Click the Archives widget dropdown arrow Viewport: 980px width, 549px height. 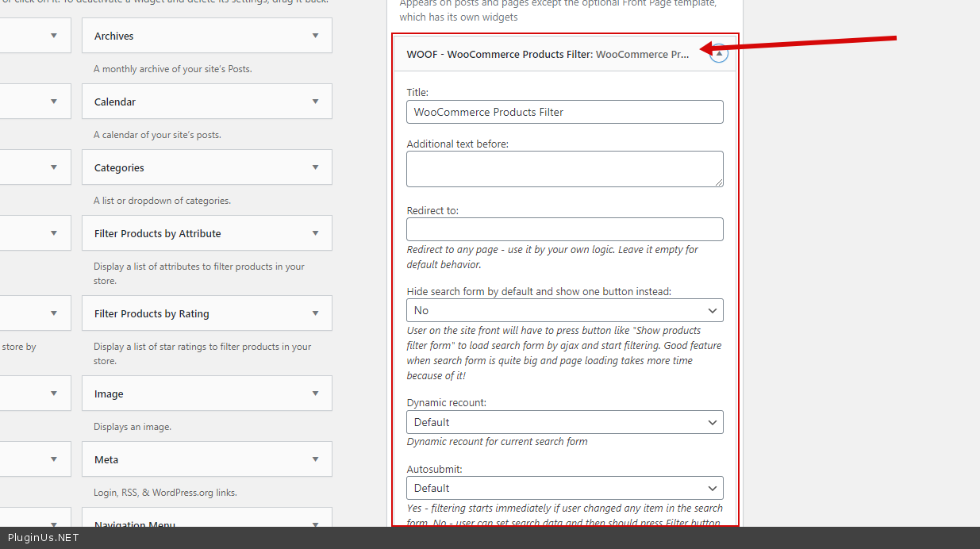[x=316, y=36]
